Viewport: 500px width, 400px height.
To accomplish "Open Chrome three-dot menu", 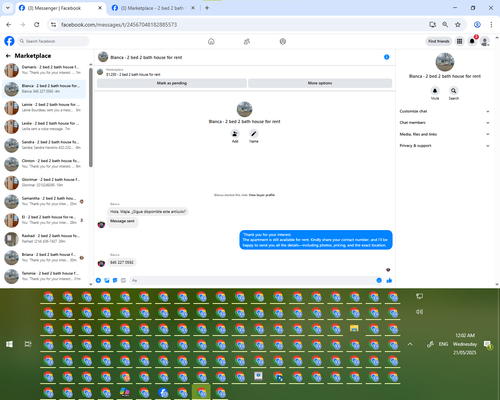I will 491,24.
